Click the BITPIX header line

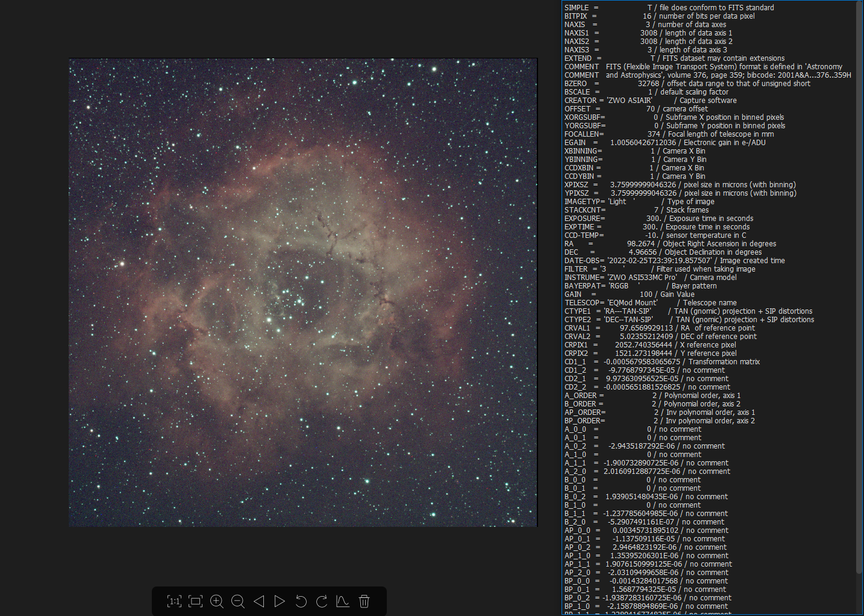(x=660, y=16)
